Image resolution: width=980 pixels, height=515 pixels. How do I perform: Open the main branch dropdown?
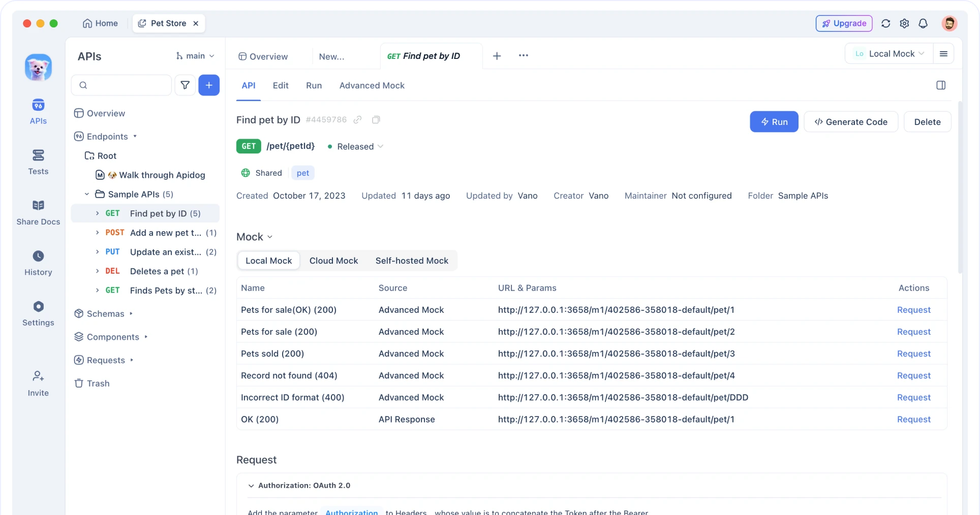(x=195, y=56)
